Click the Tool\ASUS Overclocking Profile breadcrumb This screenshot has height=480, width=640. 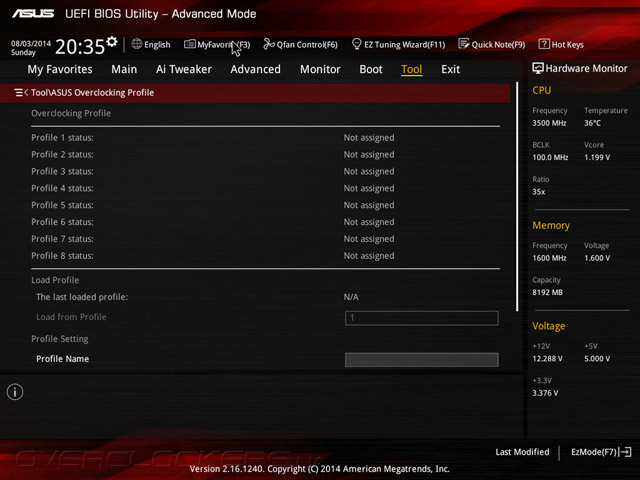(x=92, y=93)
